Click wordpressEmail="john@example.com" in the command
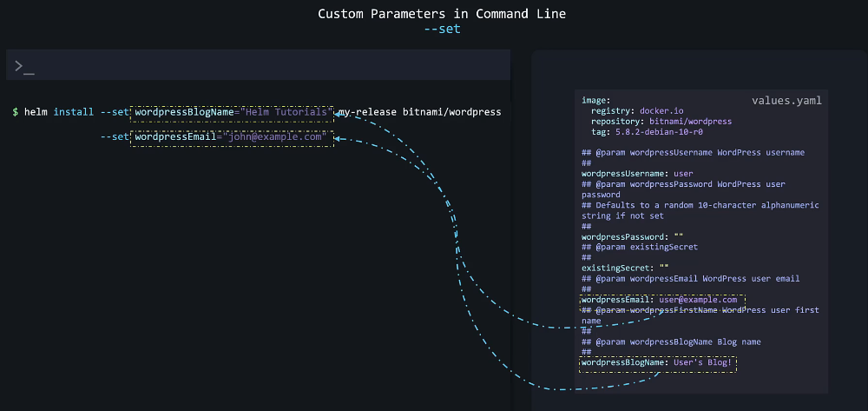868x411 pixels. [233, 138]
